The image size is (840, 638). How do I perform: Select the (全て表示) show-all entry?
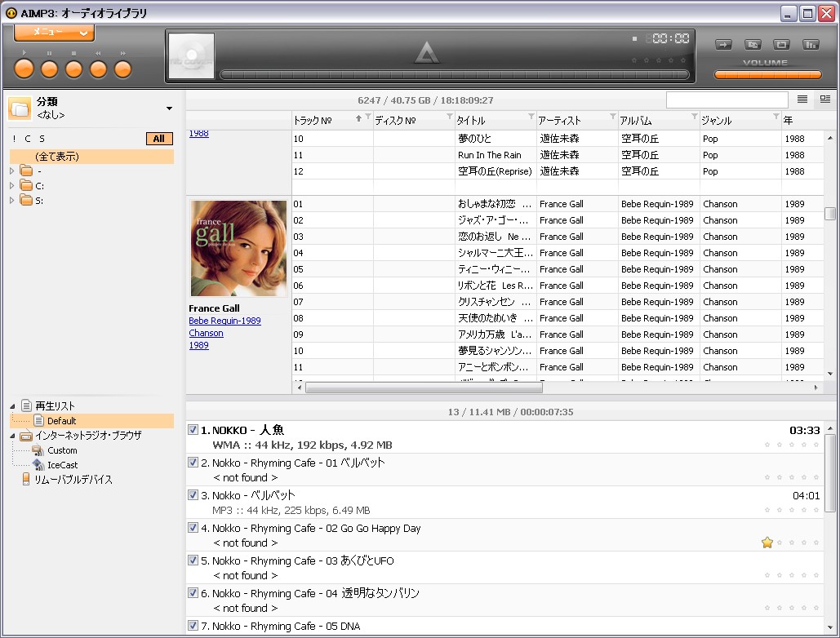92,157
